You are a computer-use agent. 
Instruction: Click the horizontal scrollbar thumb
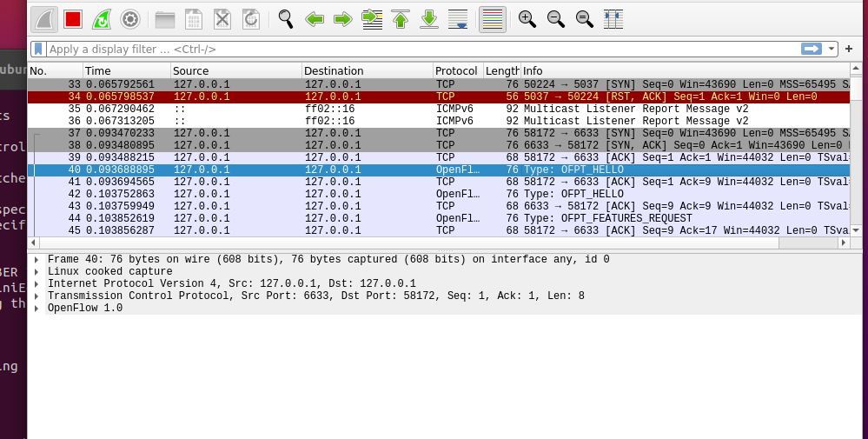coord(409,243)
